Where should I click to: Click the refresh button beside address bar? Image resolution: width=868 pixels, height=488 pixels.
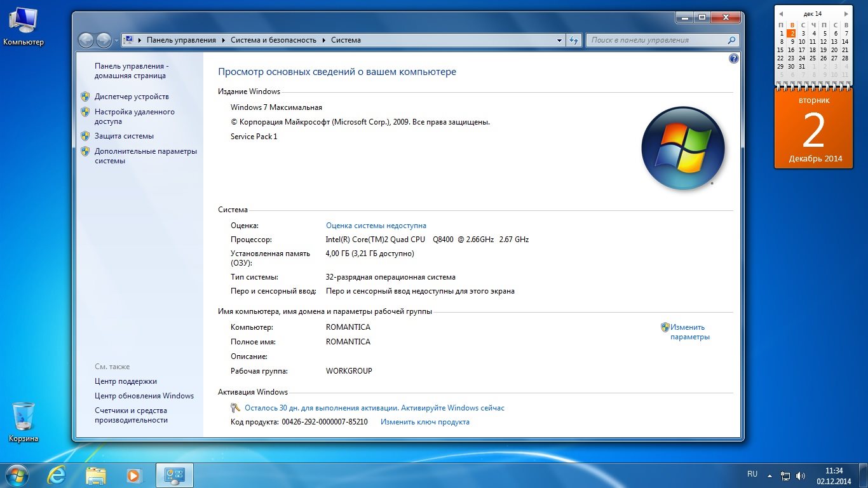pos(574,40)
